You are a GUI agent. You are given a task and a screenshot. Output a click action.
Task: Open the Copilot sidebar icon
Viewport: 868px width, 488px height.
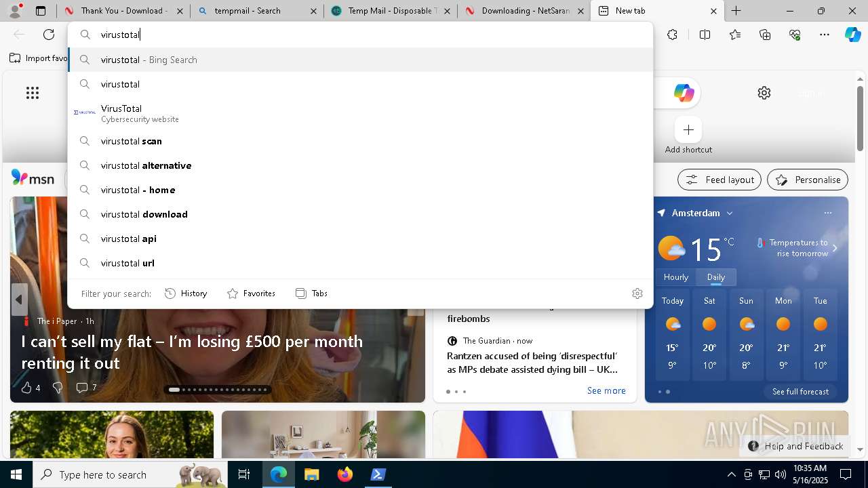pyautogui.click(x=852, y=35)
